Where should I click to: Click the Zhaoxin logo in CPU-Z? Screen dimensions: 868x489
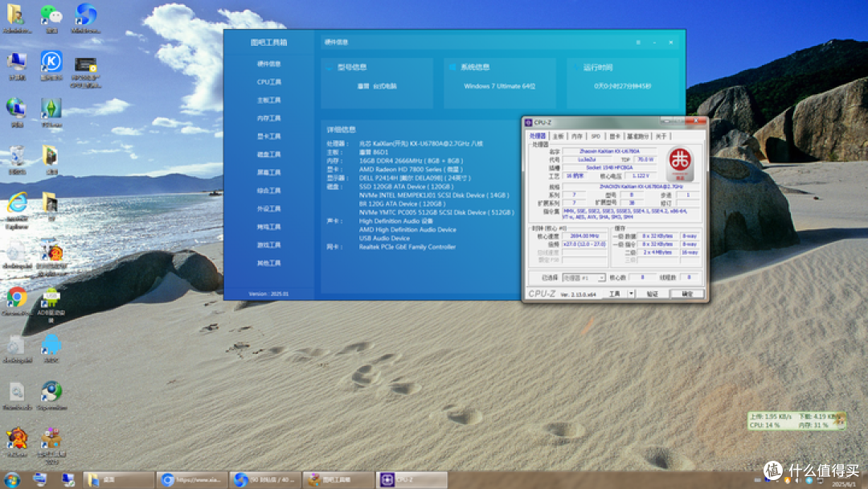point(680,163)
